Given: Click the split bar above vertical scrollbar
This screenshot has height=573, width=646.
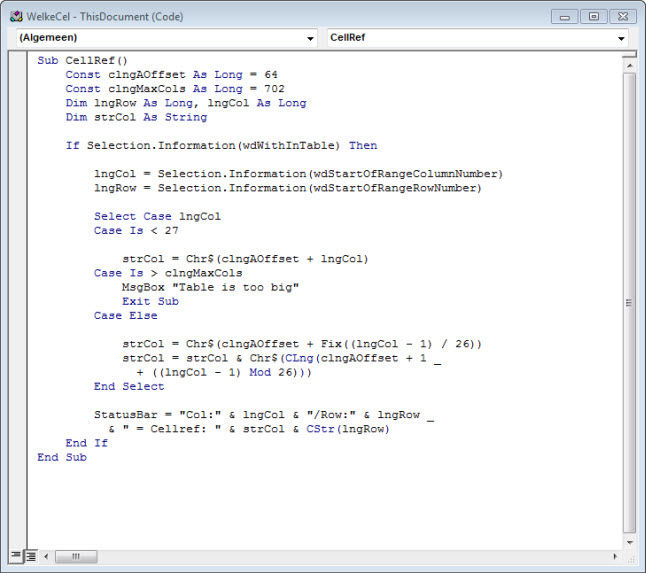Looking at the screenshot, I should tap(630, 55).
